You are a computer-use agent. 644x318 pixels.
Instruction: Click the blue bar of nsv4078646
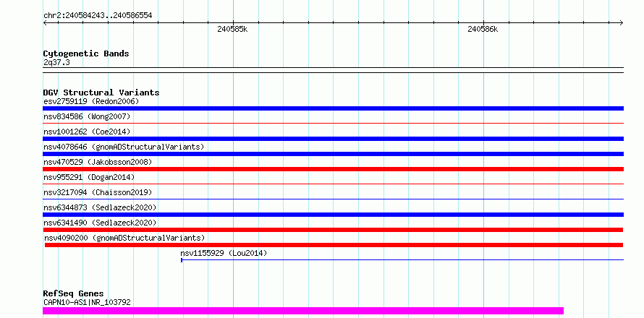[x=333, y=154]
